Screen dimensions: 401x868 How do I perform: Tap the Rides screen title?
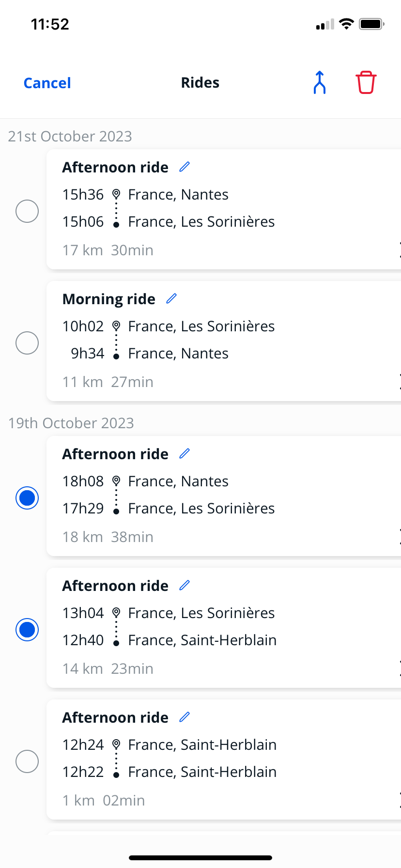point(200,83)
